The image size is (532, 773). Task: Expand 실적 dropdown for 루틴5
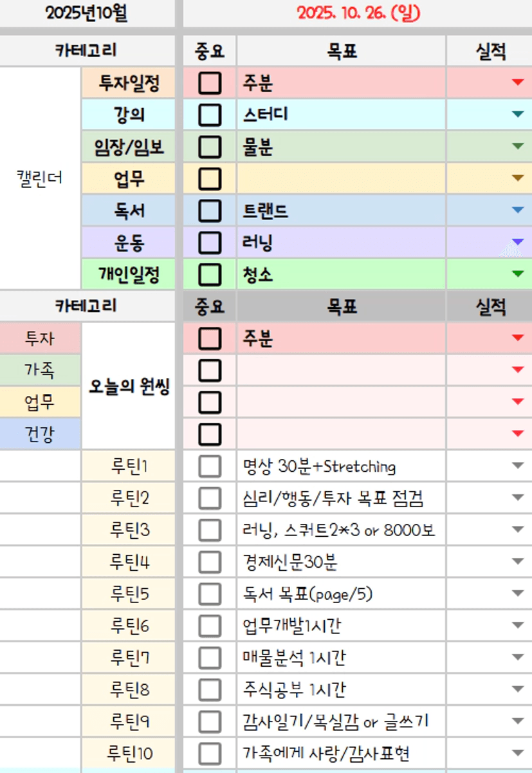point(518,593)
